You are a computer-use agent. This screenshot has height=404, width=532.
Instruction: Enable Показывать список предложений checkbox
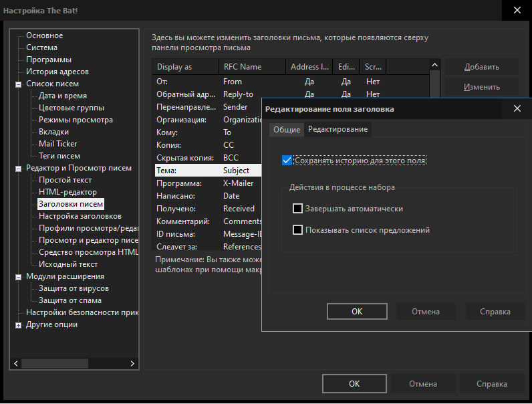click(x=298, y=230)
